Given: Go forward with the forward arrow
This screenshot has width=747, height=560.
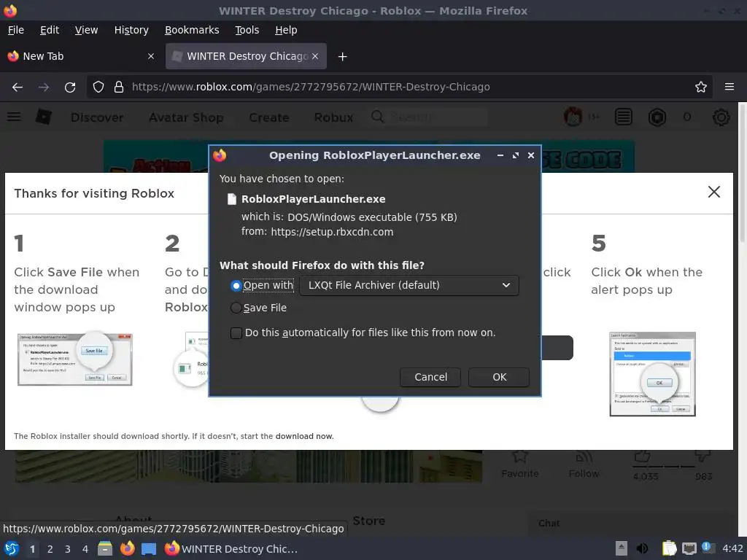Looking at the screenshot, I should (44, 87).
